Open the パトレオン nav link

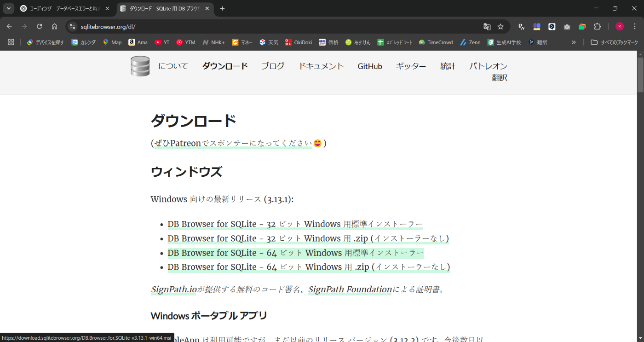point(488,66)
